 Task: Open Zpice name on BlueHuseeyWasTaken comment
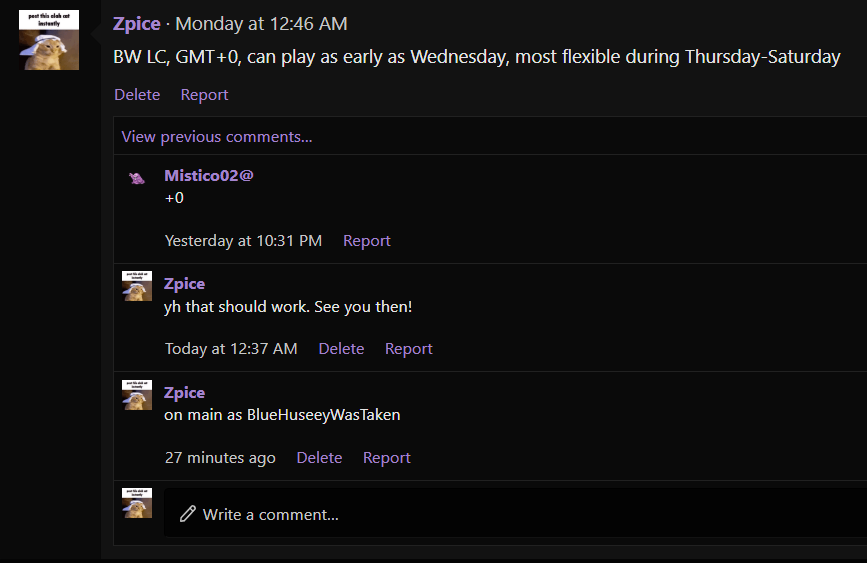184,393
